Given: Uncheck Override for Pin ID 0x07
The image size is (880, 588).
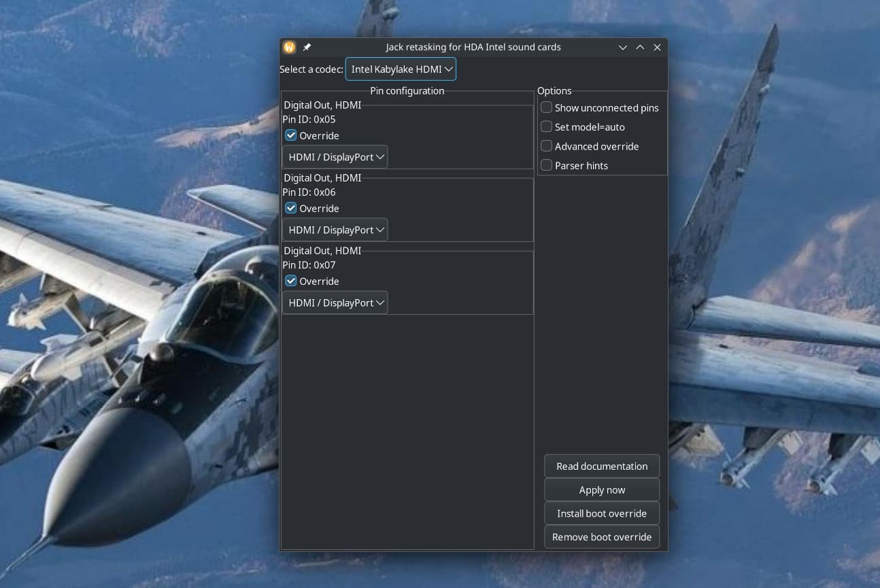Looking at the screenshot, I should (x=291, y=281).
